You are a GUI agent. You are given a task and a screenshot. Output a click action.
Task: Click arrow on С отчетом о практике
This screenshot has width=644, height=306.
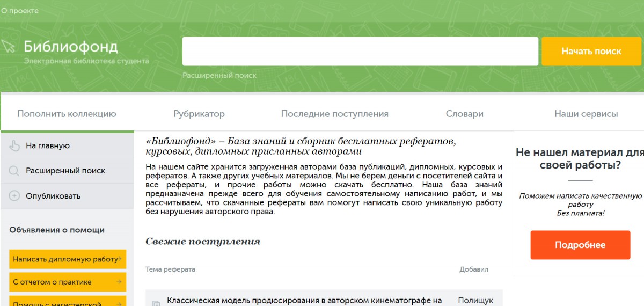(119, 282)
